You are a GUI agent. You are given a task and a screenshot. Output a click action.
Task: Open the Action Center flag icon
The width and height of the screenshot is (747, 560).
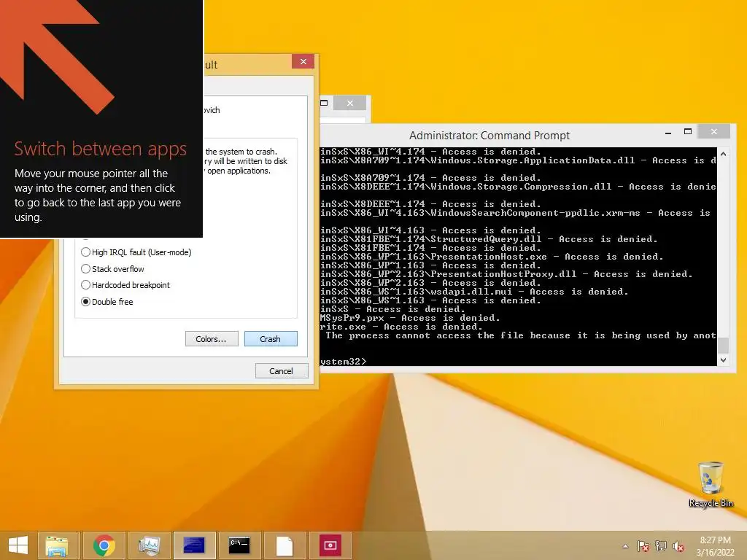643,546
